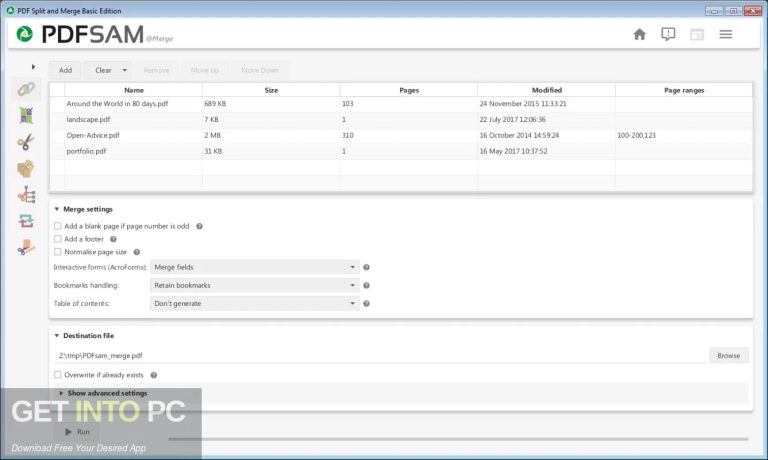Expand Show advanced settings
Image resolution: width=768 pixels, height=460 pixels.
pyautogui.click(x=103, y=393)
